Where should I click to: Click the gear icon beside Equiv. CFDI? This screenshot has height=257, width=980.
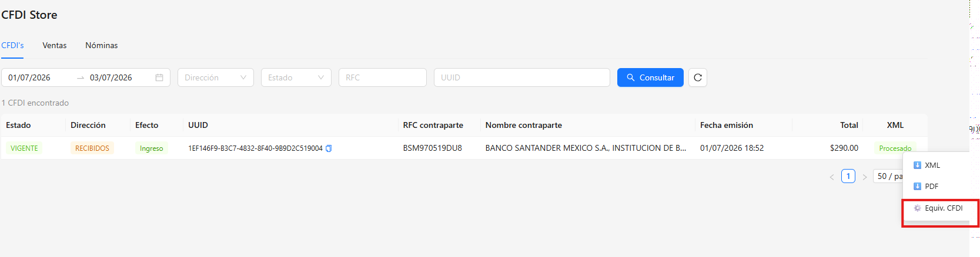917,208
